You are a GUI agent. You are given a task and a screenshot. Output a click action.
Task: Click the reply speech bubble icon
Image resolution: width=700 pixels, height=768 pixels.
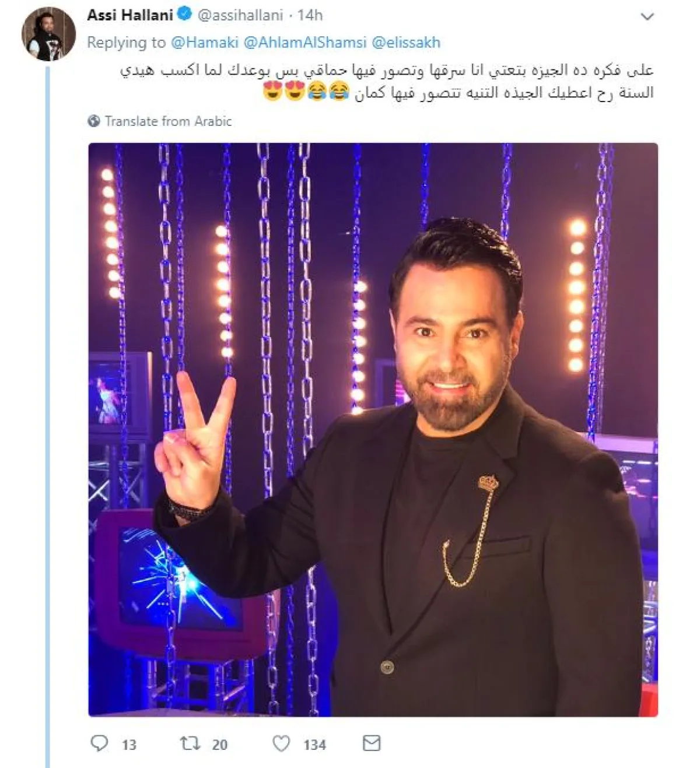click(x=100, y=743)
